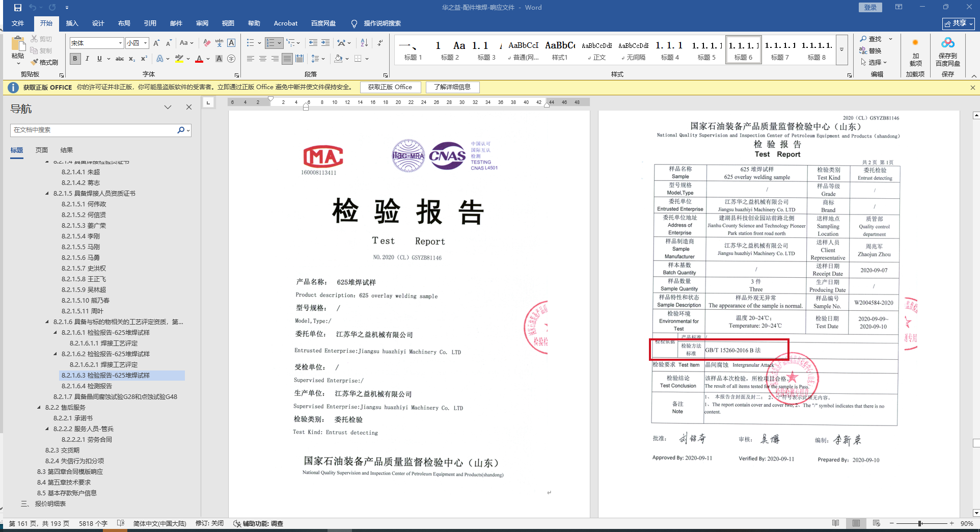Collapse the 8.2.1.5 heading in navigation
Viewport: 980px width, 532px height.
click(x=47, y=194)
